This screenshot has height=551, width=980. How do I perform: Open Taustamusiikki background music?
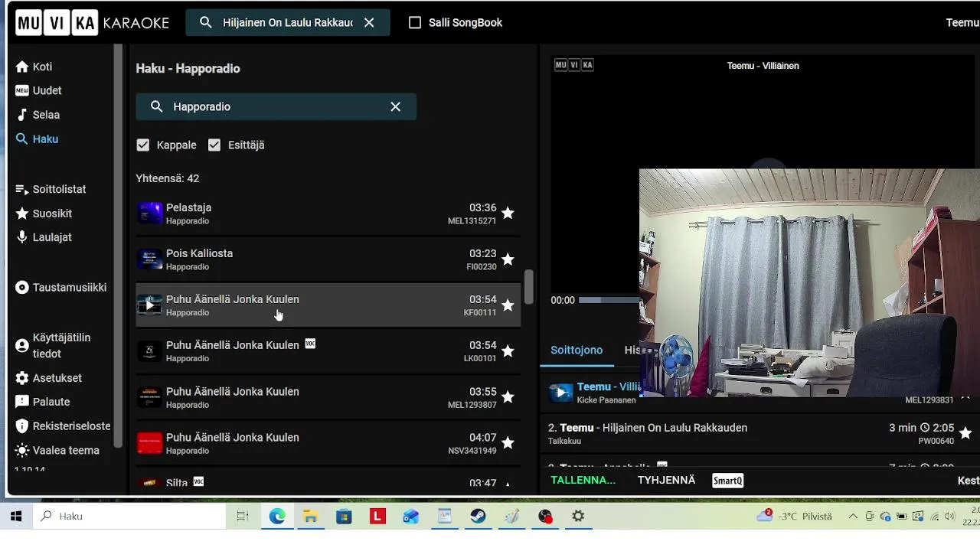[61, 288]
